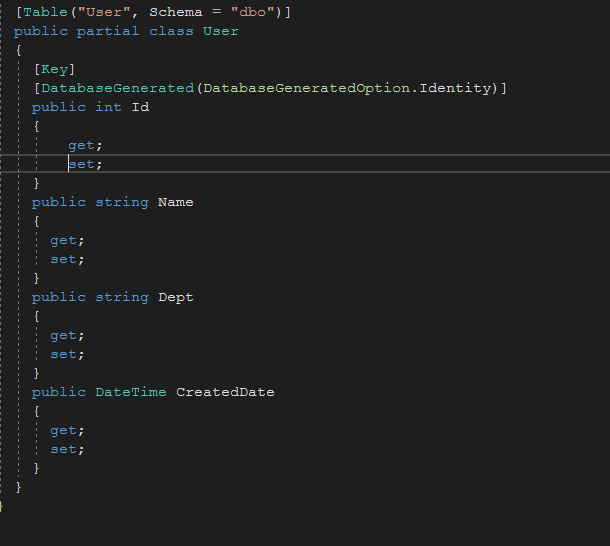This screenshot has width=610, height=546.
Task: Click set accessor of CreatedDate property
Action: point(64,449)
